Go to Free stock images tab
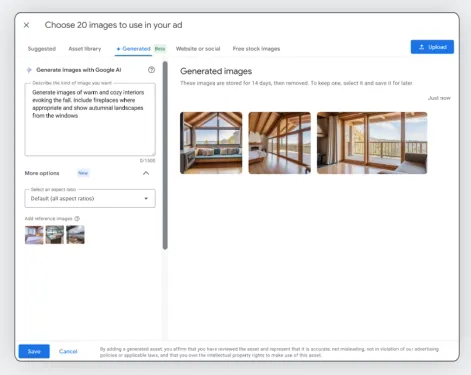This screenshot has height=375, width=471. click(x=256, y=49)
